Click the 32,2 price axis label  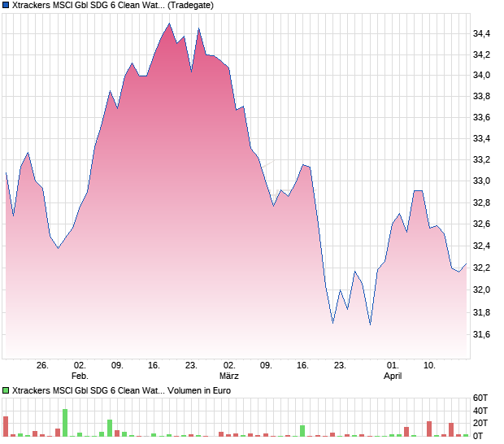(x=481, y=268)
